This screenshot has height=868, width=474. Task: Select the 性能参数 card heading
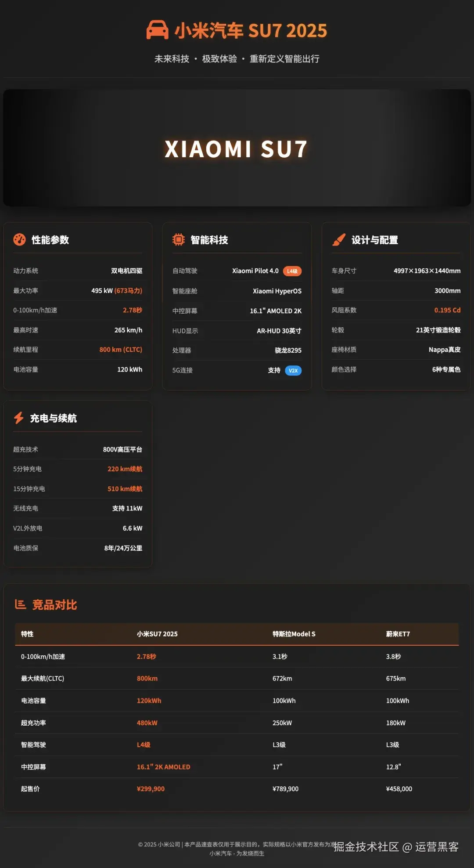[50, 240]
